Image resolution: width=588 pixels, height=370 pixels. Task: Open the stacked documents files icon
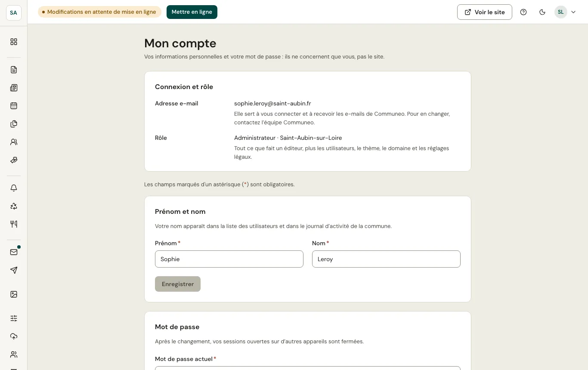click(14, 124)
